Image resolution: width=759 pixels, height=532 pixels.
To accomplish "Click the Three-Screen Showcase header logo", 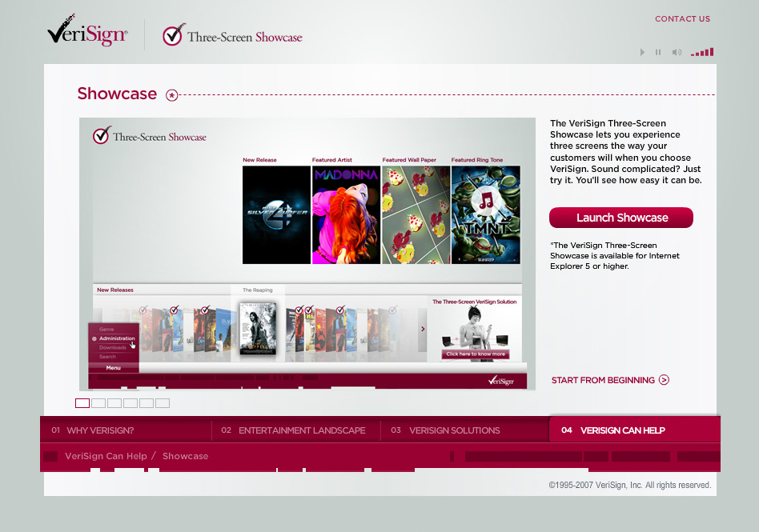I will coord(232,35).
